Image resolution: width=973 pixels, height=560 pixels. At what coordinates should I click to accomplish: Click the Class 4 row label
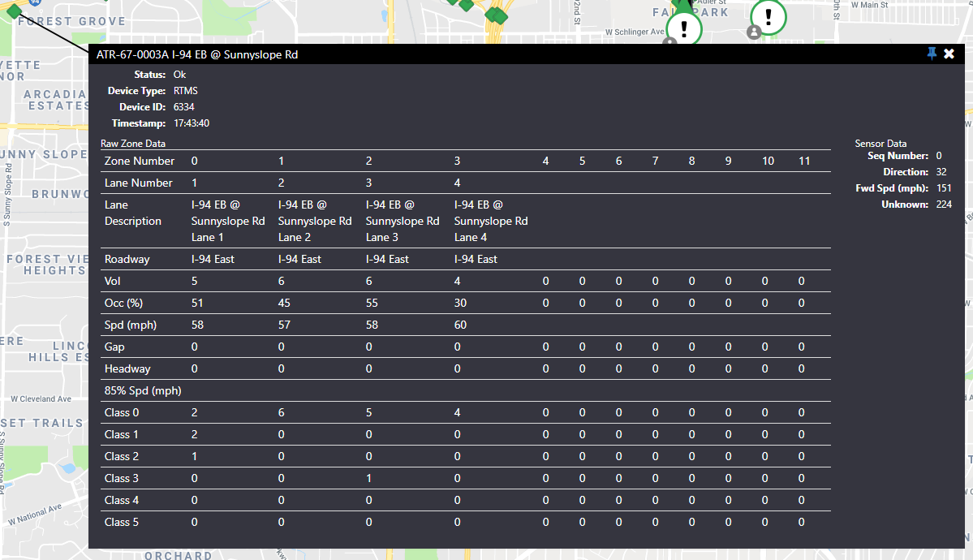pos(122,501)
